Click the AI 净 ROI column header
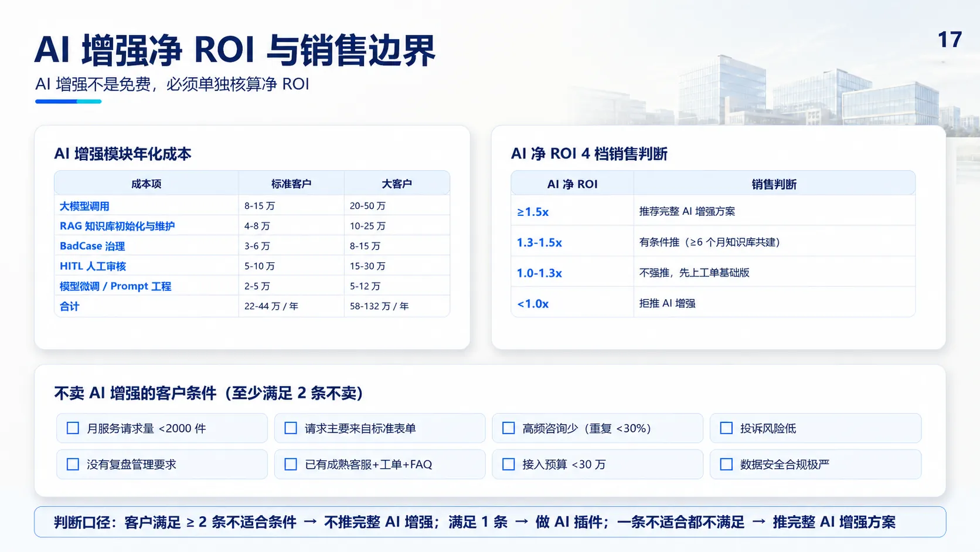 (572, 184)
